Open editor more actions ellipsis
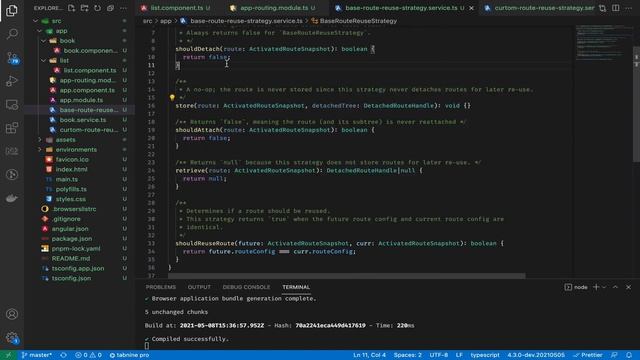This screenshot has height=360, width=640. coord(629,8)
